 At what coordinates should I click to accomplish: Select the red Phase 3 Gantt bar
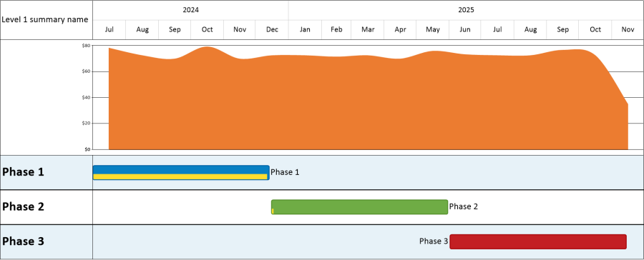pyautogui.click(x=538, y=241)
